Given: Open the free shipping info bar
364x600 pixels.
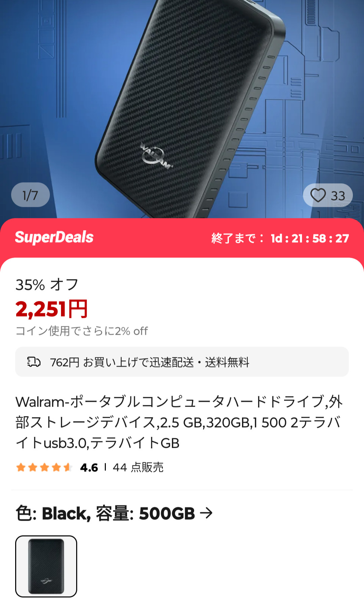Looking at the screenshot, I should (x=182, y=362).
